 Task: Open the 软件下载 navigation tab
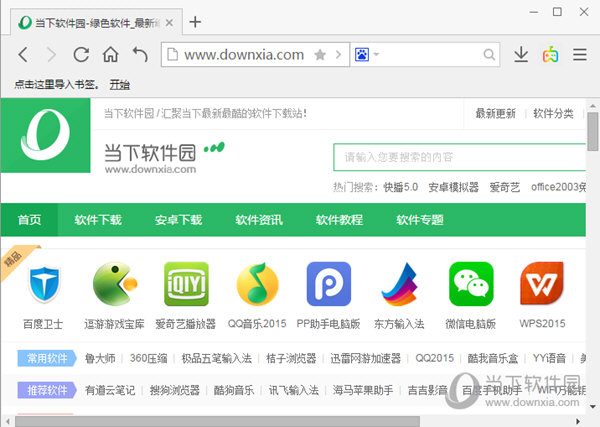click(x=98, y=220)
